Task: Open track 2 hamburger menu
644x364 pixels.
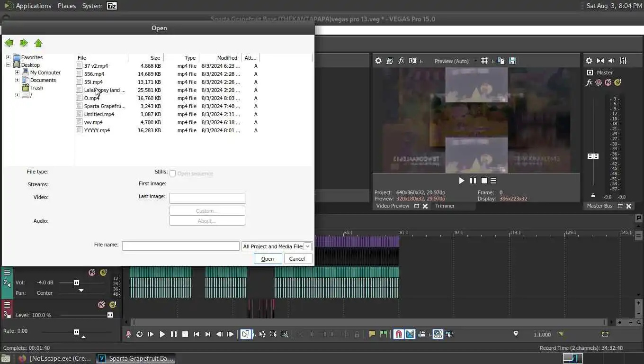Action: (7, 273)
